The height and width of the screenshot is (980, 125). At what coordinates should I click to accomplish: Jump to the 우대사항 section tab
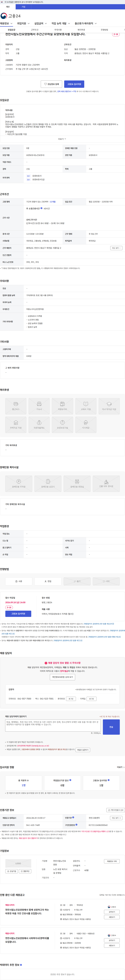click(x=58, y=30)
